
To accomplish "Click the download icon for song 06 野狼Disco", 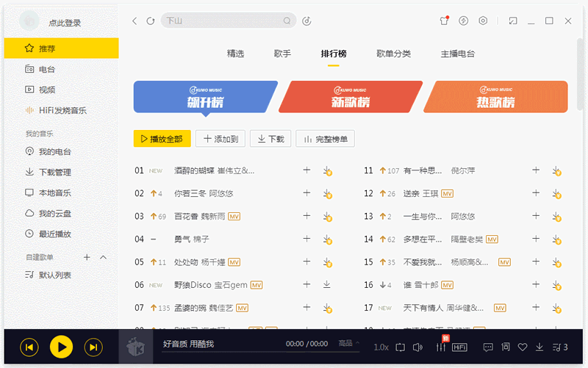I will 327,285.
